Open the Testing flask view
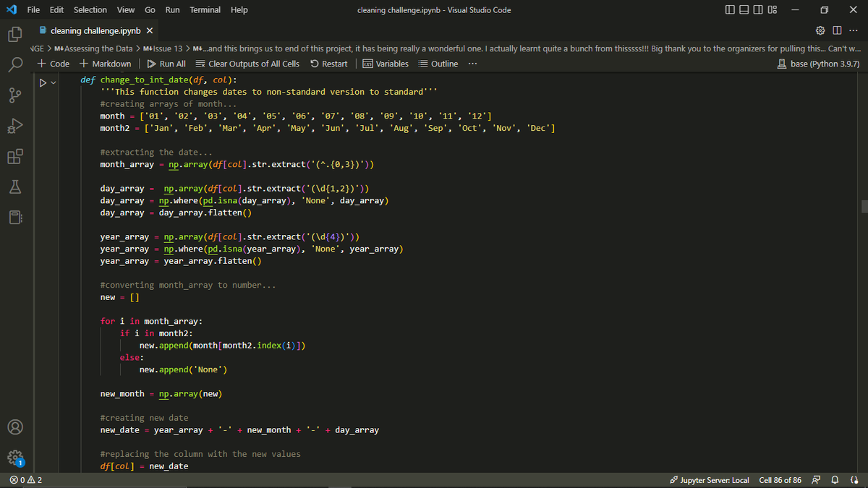Screen dimensions: 868x488 pos(15,187)
